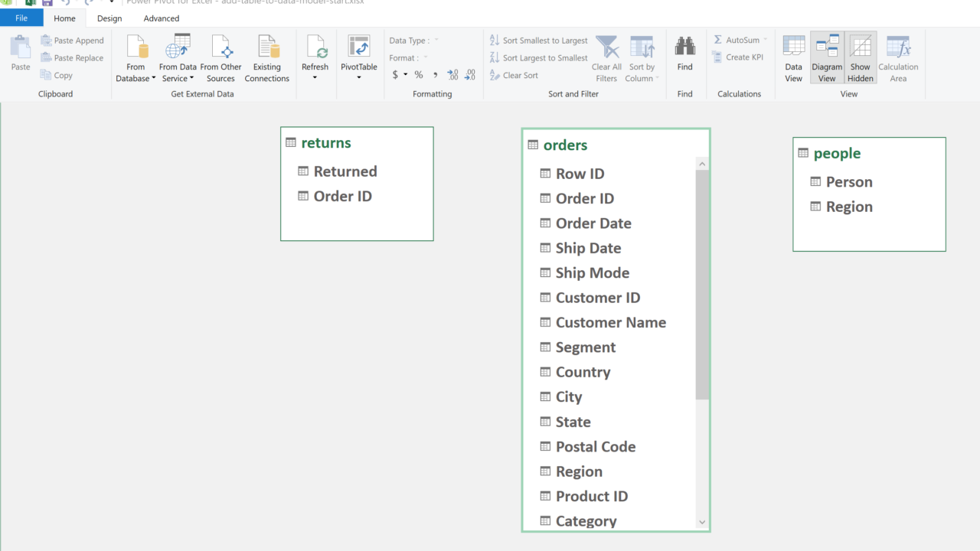Click the percent format icon
980x551 pixels.
[419, 75]
